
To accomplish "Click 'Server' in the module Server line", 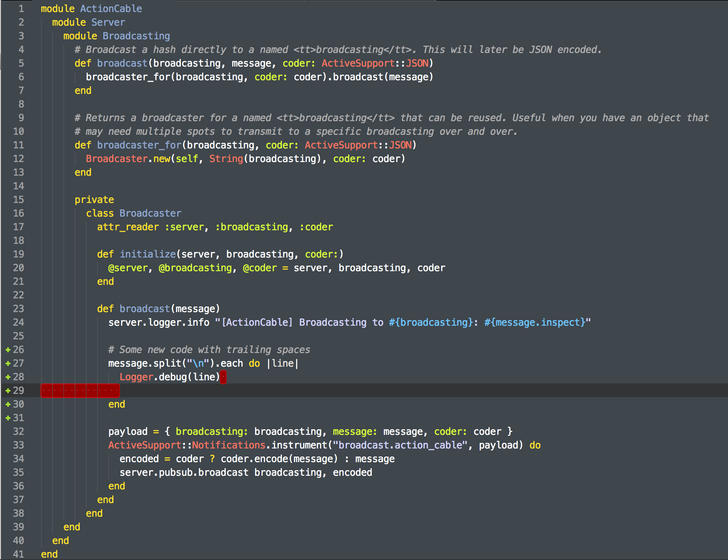I will pyautogui.click(x=108, y=22).
